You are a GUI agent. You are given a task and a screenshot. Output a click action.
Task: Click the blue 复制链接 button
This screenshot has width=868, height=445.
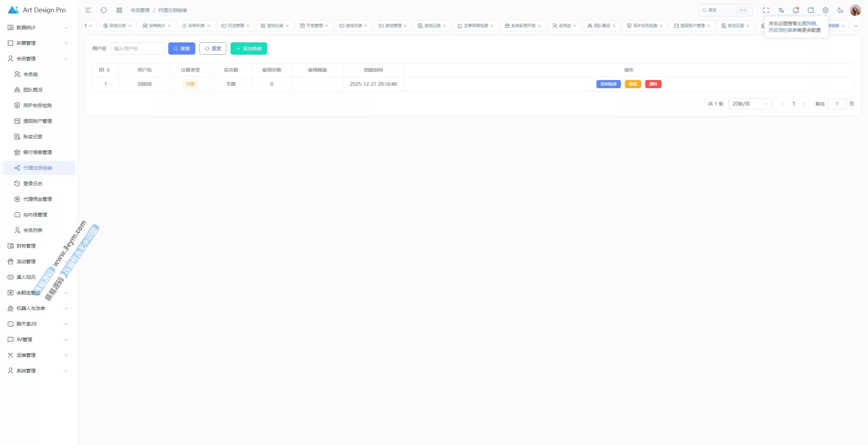click(x=608, y=84)
